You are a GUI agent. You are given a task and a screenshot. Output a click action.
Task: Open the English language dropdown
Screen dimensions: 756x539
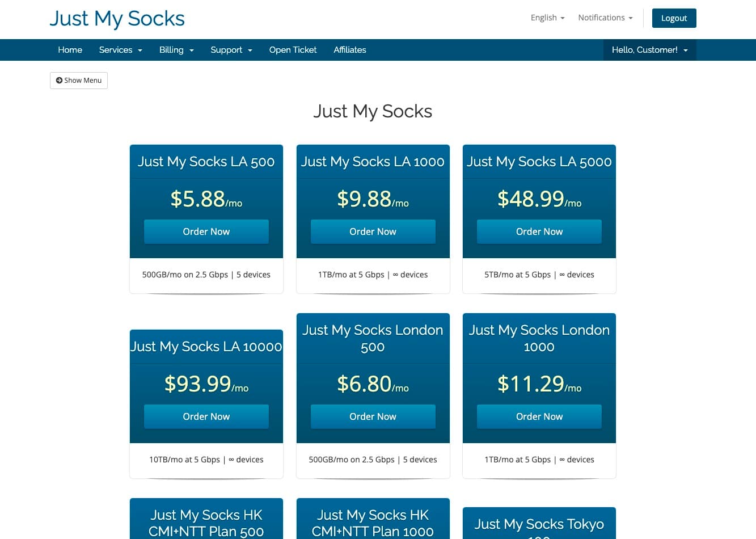(x=547, y=18)
